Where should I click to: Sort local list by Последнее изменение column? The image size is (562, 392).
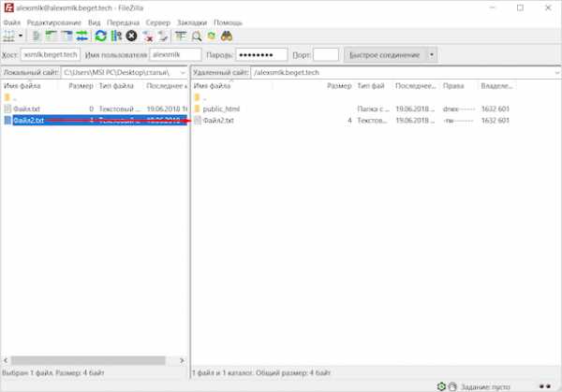click(167, 86)
